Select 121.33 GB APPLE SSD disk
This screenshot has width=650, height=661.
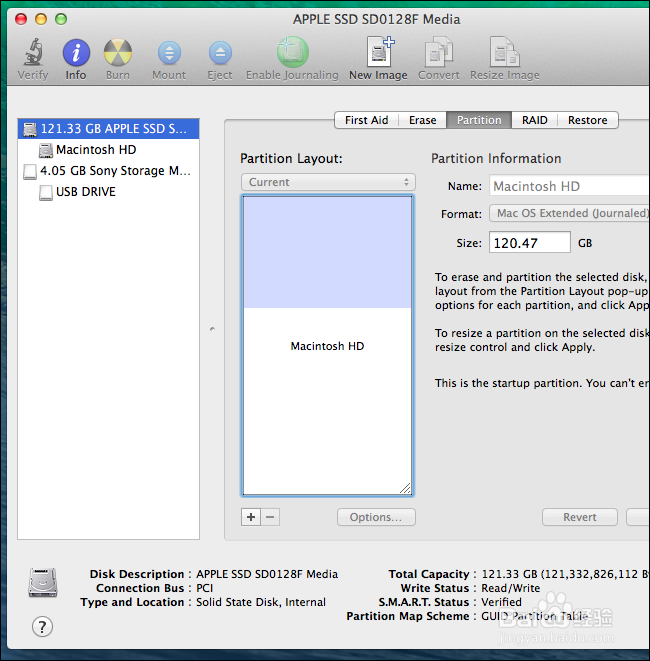108,129
